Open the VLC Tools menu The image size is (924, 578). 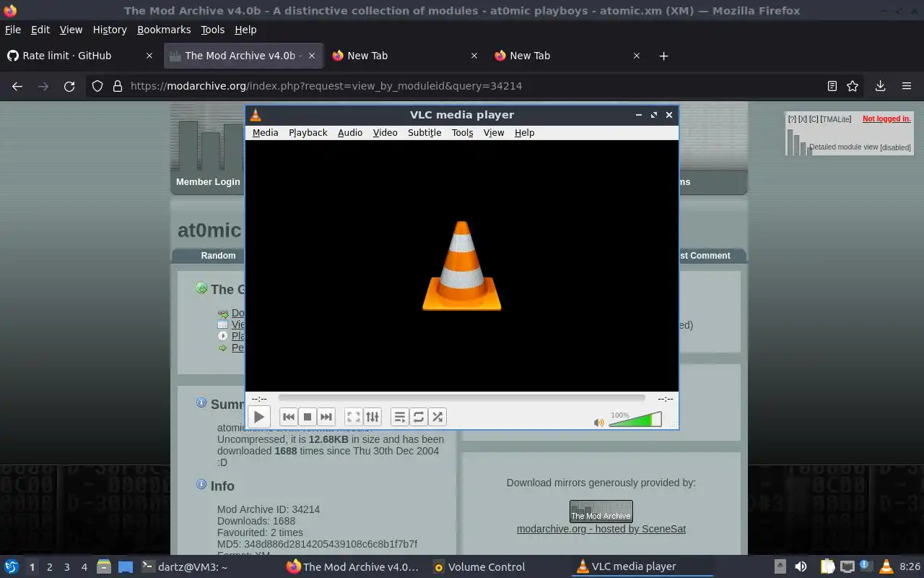click(x=462, y=133)
